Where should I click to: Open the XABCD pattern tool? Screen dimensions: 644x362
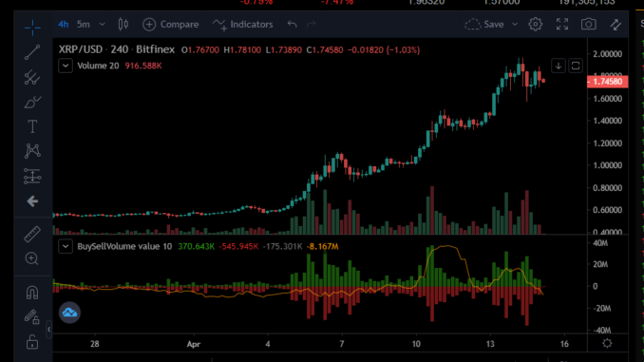(32, 151)
